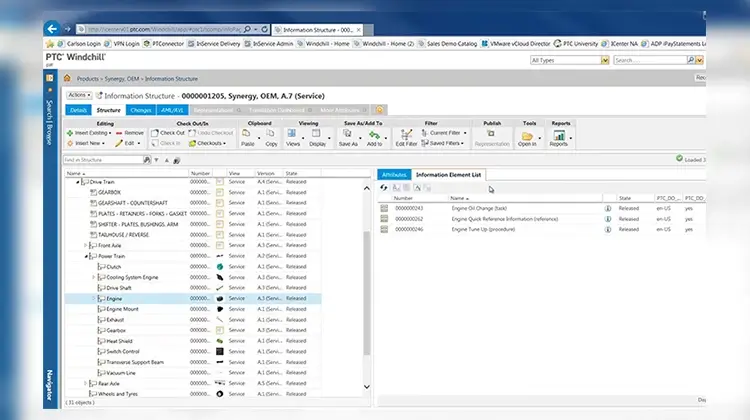Click the Engine row thumbnail icon
Image resolution: width=750 pixels, height=420 pixels.
coord(220,298)
